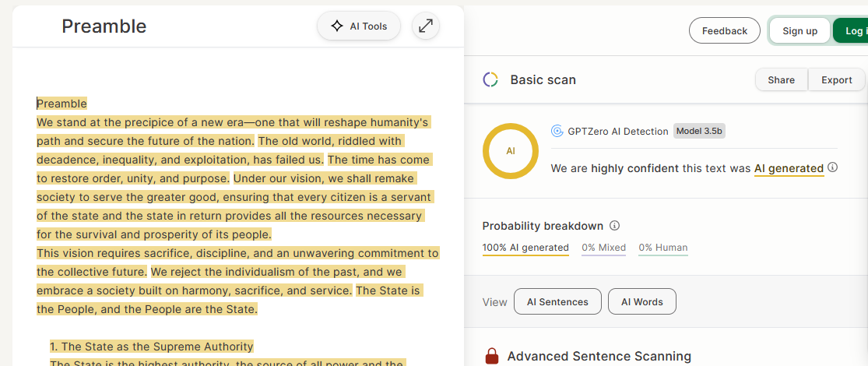The width and height of the screenshot is (868, 366).
Task: Share the scan results
Action: (781, 79)
